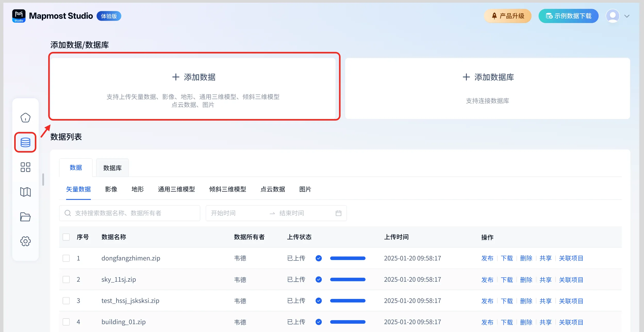Click the building_01.zip upload progress bar
644x332 pixels.
click(348, 322)
